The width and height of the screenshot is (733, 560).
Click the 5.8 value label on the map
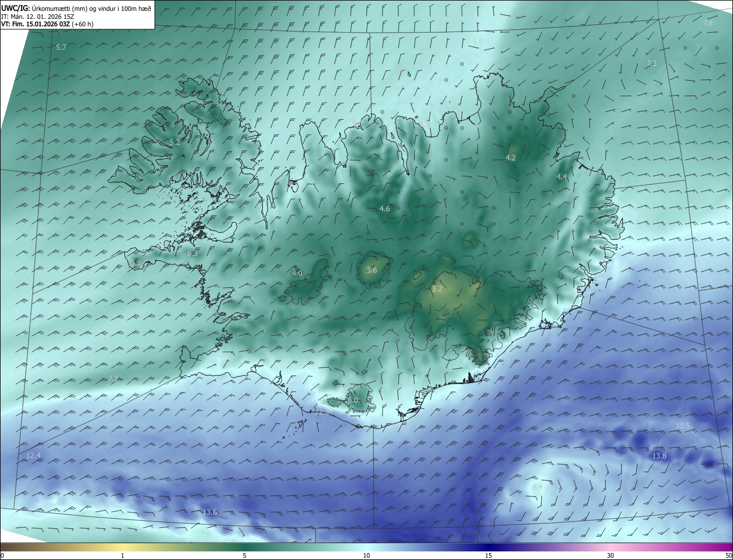(136, 262)
